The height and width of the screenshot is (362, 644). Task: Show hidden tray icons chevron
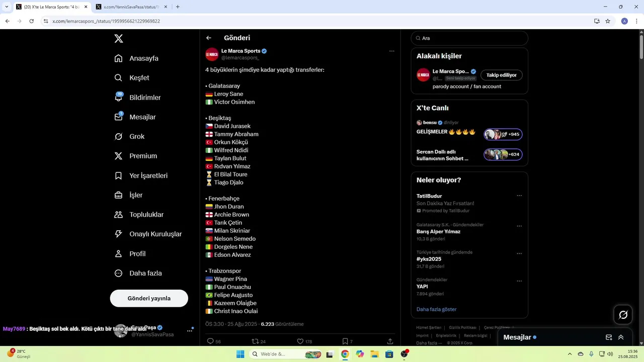pyautogui.click(x=570, y=354)
